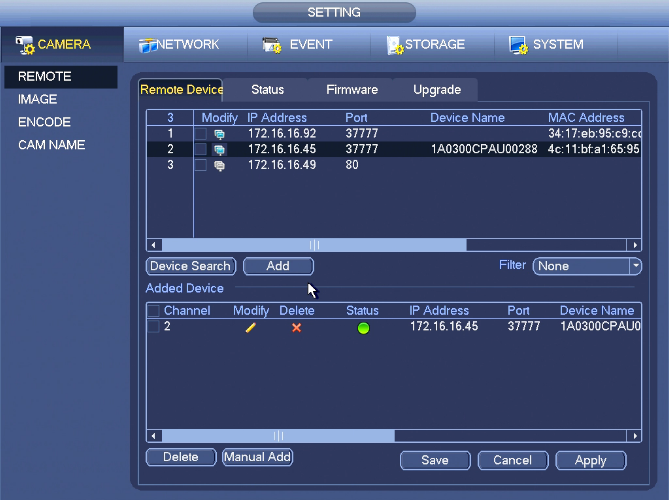Click MAC address 4c:11:bf:a1:65:95
669x500 pixels.
(x=593, y=149)
